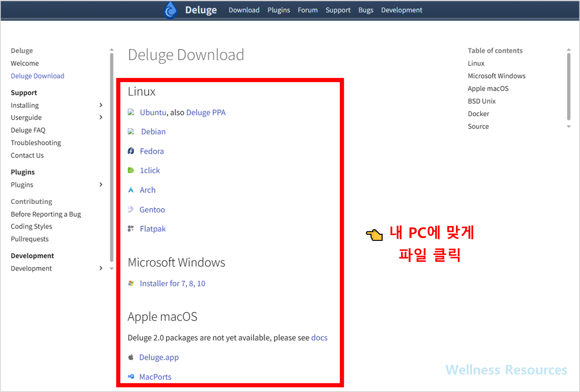The height and width of the screenshot is (392, 580).
Task: Click the 1click openSUSE icon
Action: click(x=131, y=170)
